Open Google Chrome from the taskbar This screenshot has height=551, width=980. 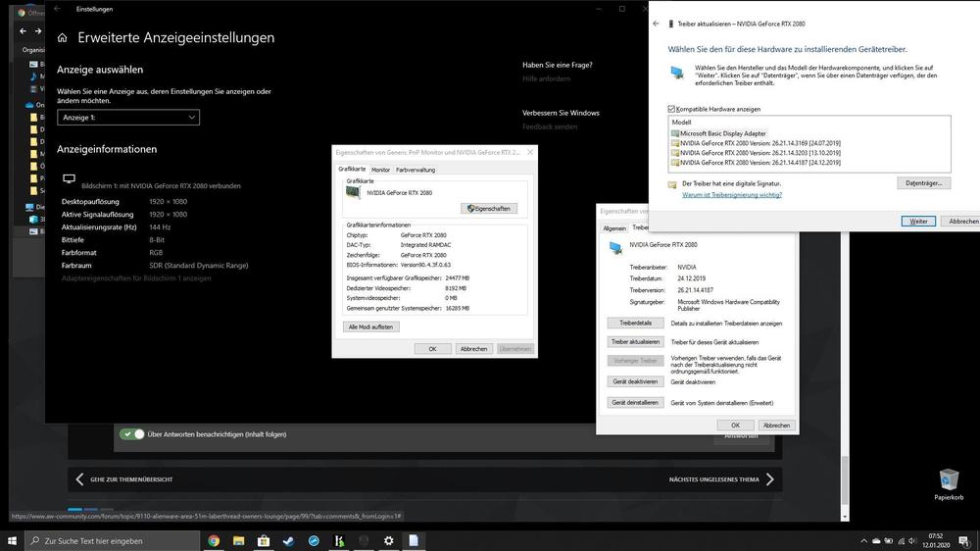click(x=214, y=540)
